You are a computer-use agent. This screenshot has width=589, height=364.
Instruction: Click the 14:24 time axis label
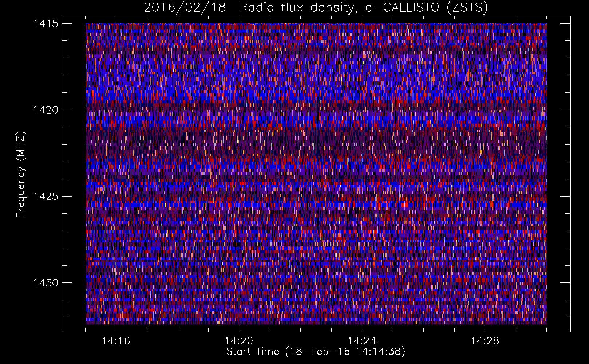click(362, 341)
